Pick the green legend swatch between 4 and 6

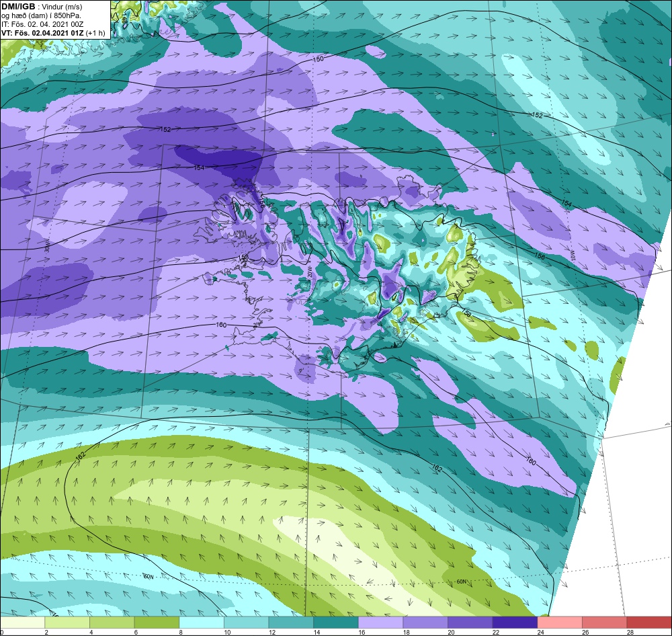click(112, 622)
